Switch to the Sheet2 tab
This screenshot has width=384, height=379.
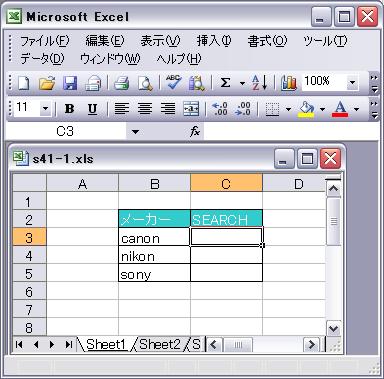(x=160, y=344)
